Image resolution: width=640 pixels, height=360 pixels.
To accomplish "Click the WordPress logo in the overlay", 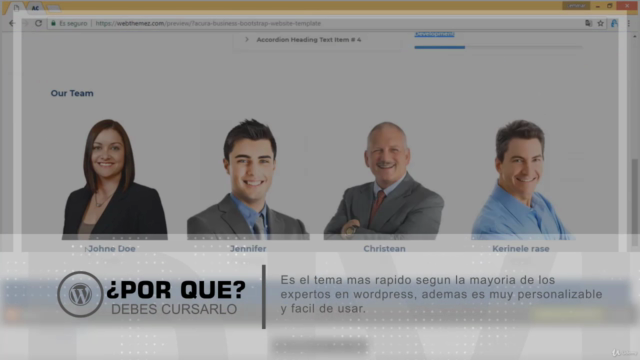I will 80,294.
